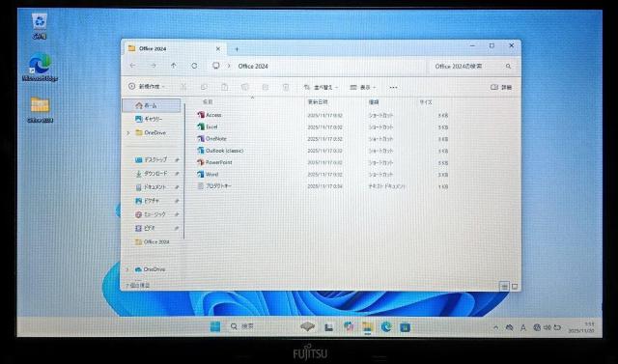Click the Cut toolbar icon
The height and width of the screenshot is (364, 618).
click(183, 87)
